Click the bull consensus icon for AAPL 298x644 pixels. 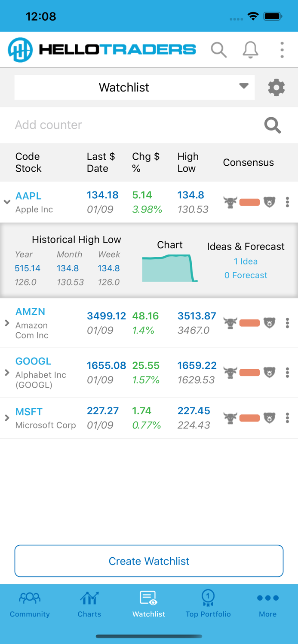(230, 201)
